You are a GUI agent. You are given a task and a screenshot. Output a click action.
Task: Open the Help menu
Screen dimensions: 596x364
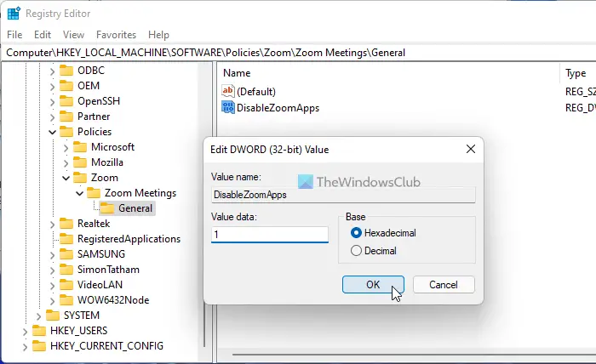pos(158,35)
